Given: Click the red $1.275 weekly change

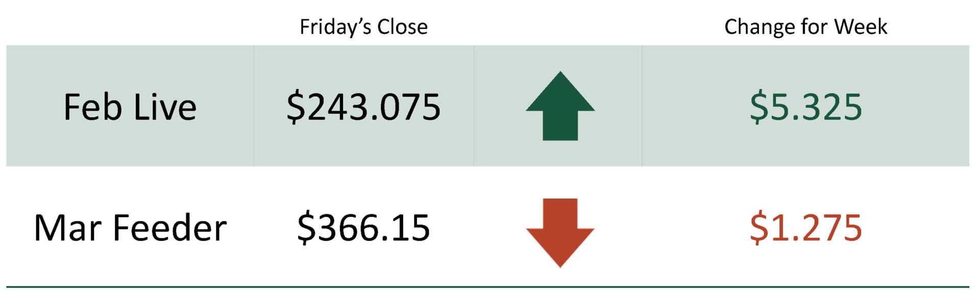Looking at the screenshot, I should tap(805, 228).
